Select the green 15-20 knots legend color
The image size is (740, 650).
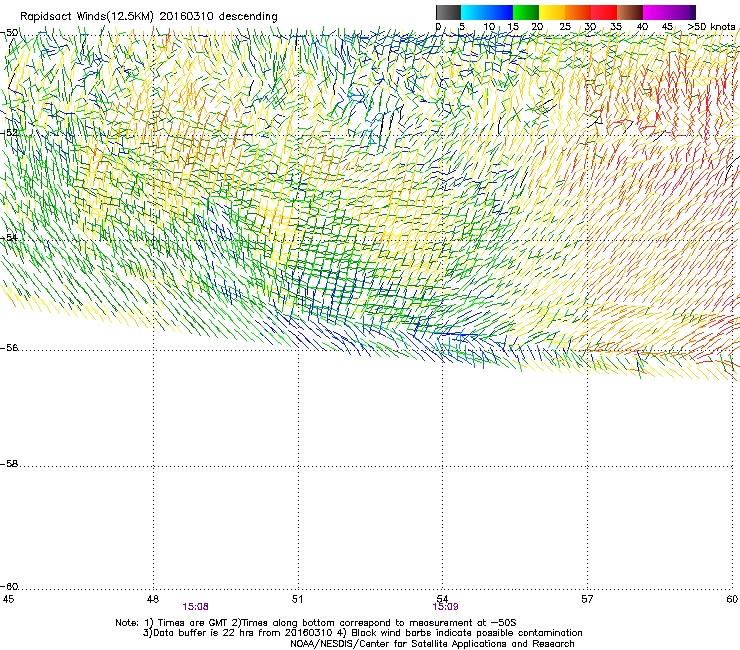coord(526,12)
